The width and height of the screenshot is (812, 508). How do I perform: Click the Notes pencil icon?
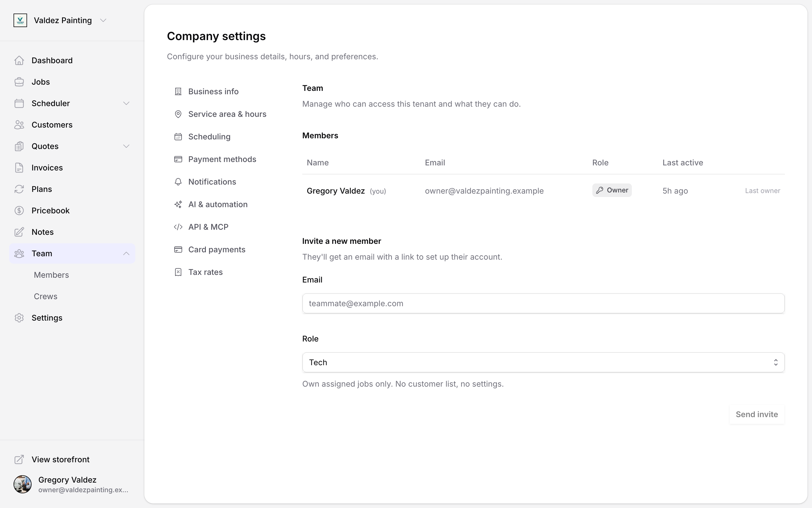click(x=19, y=232)
